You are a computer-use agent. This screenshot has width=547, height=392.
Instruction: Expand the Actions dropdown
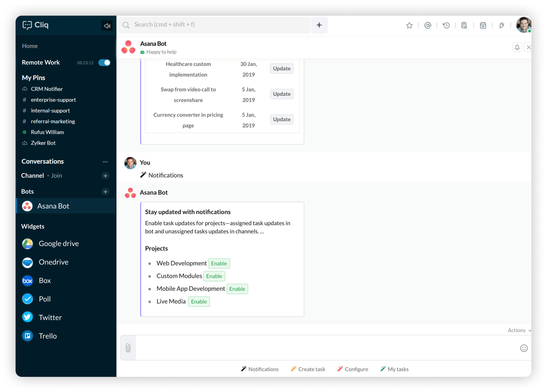tap(520, 330)
